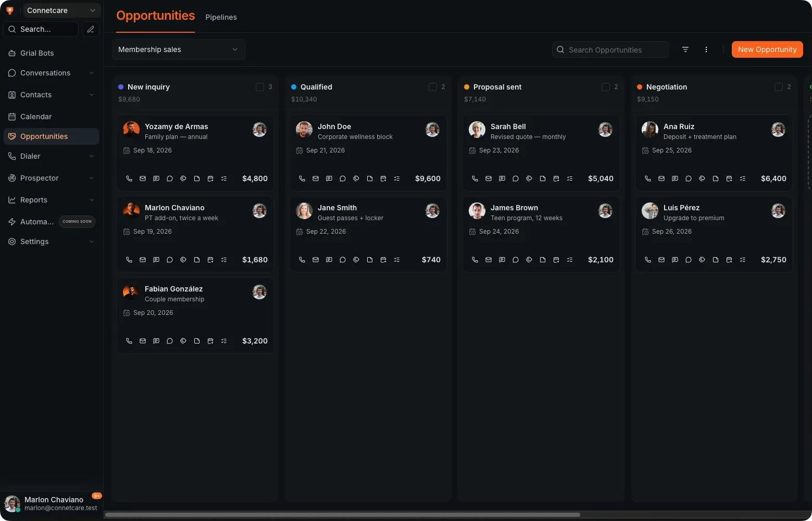Click the 9+ notification badge
This screenshot has height=521, width=812.
97,496
